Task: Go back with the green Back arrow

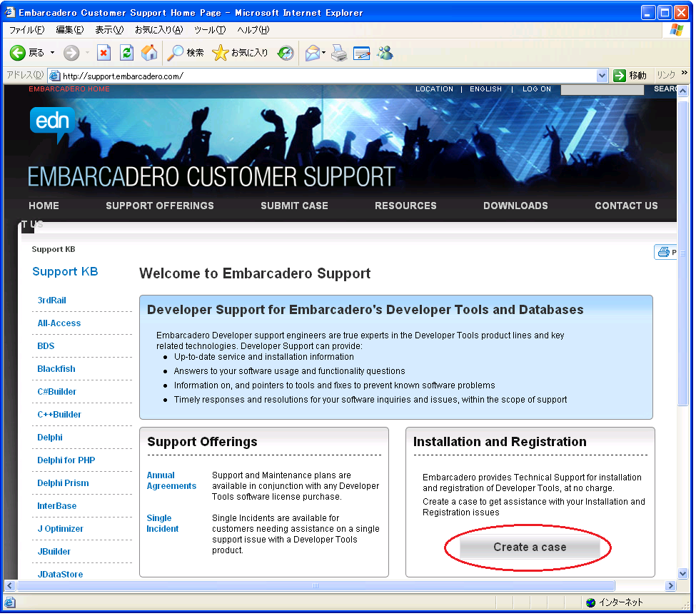Action: (18, 54)
